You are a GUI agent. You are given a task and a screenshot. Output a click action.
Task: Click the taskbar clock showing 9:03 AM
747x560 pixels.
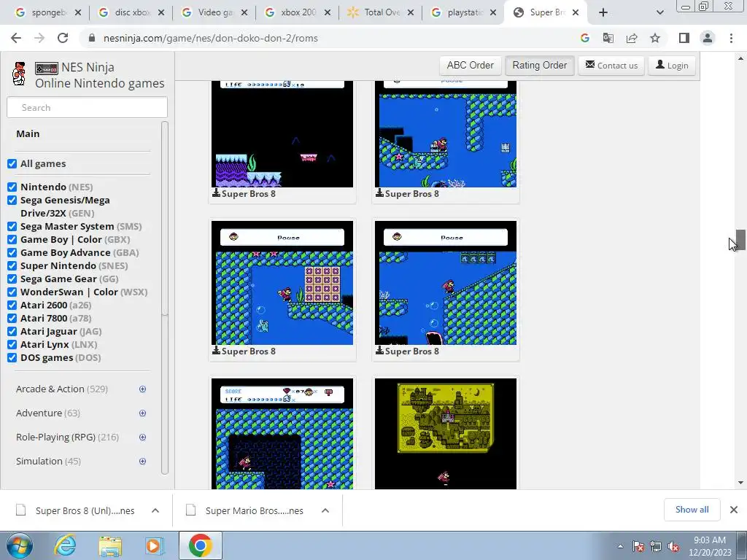(709, 546)
